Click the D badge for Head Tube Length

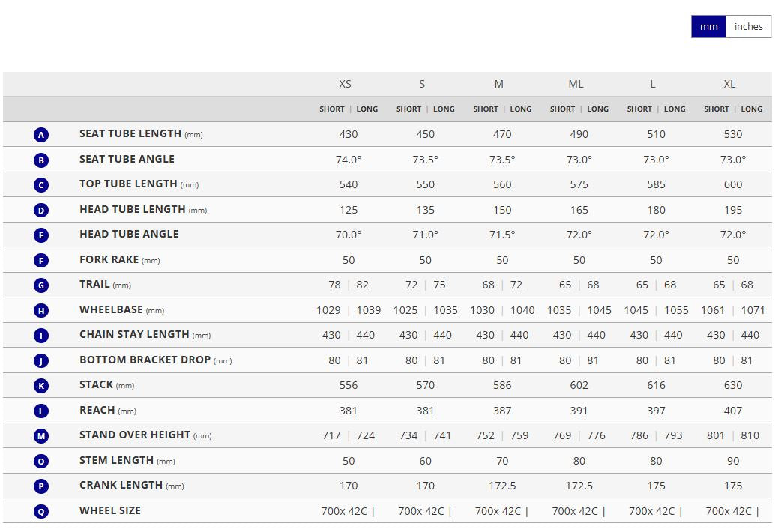point(41,211)
